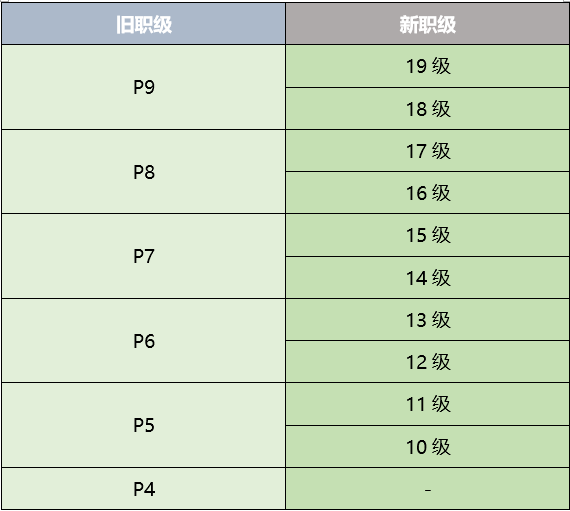Click the P7 cell
Viewport: 570px width, 511px height.
pos(144,256)
